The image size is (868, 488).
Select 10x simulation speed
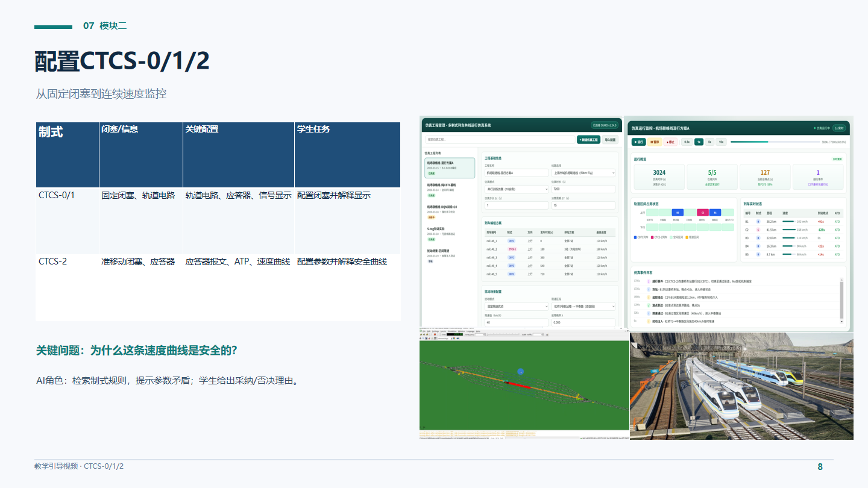coord(721,142)
